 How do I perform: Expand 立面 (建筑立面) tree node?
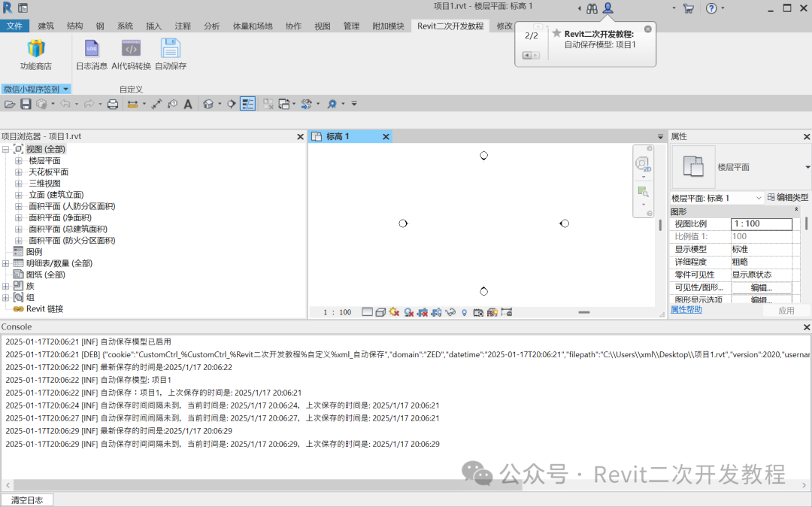tap(19, 195)
